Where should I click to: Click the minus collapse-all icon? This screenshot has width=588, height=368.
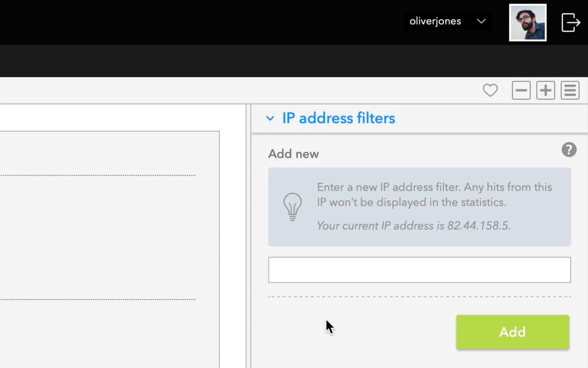521,90
